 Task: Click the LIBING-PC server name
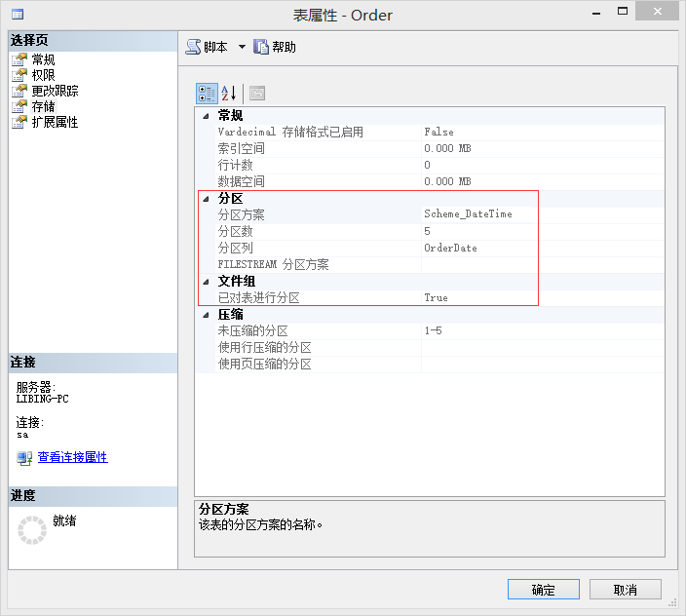coord(43,399)
